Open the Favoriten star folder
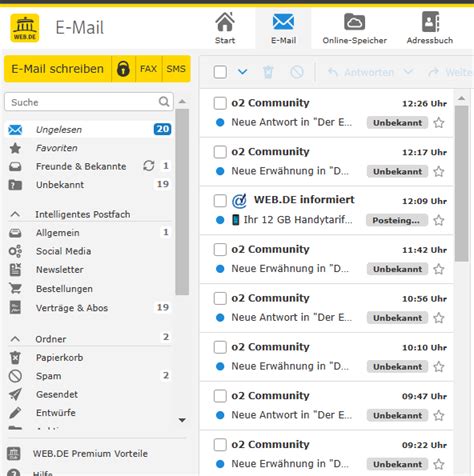Image resolution: width=474 pixels, height=476 pixels. [89, 148]
